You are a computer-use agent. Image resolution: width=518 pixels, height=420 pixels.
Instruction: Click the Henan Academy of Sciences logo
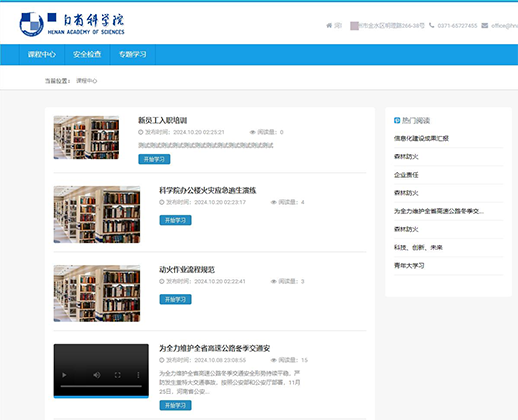point(72,24)
